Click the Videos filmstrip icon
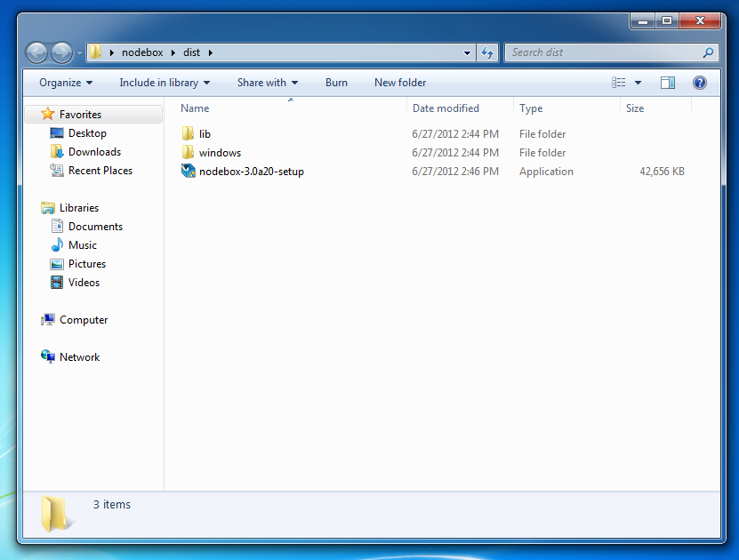Viewport: 739px width, 560px height. [x=57, y=282]
